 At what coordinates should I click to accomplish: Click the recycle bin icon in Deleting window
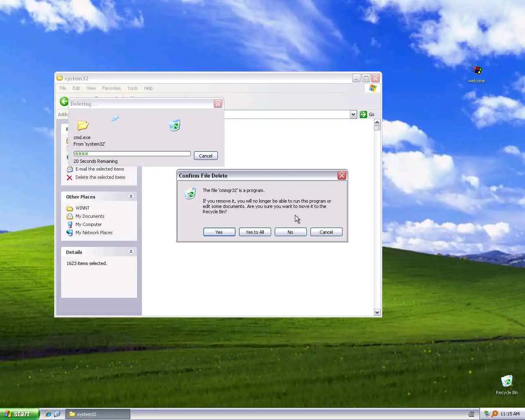click(175, 125)
